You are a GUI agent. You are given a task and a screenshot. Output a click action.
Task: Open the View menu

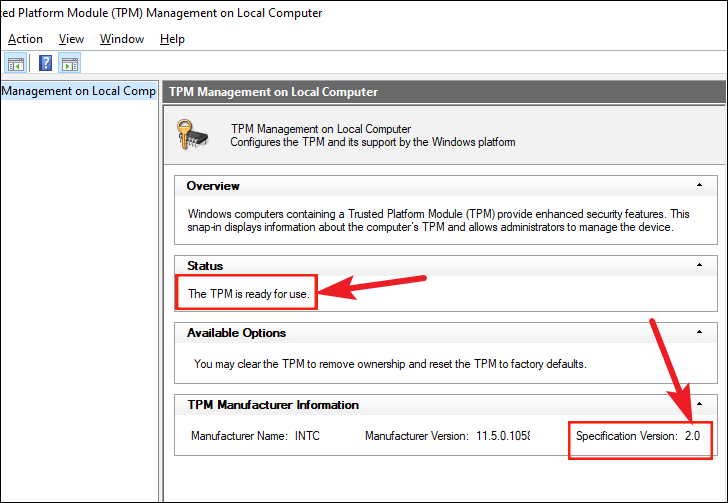click(x=71, y=39)
